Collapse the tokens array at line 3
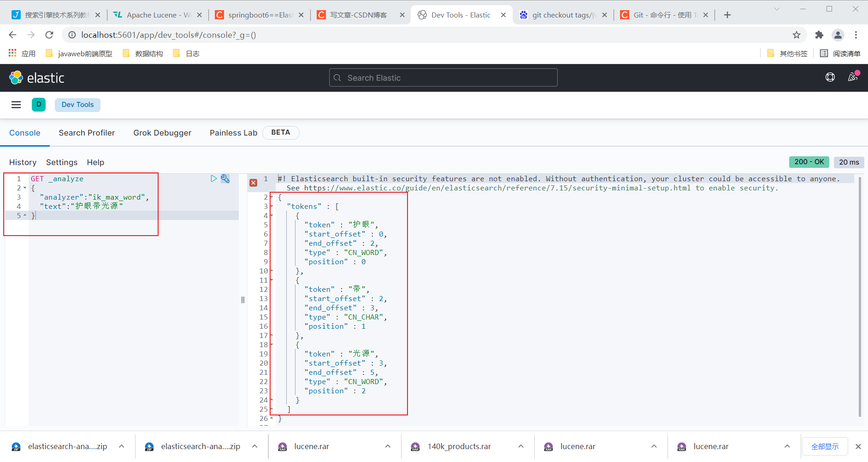Viewport: 868px width, 462px height. [272, 206]
